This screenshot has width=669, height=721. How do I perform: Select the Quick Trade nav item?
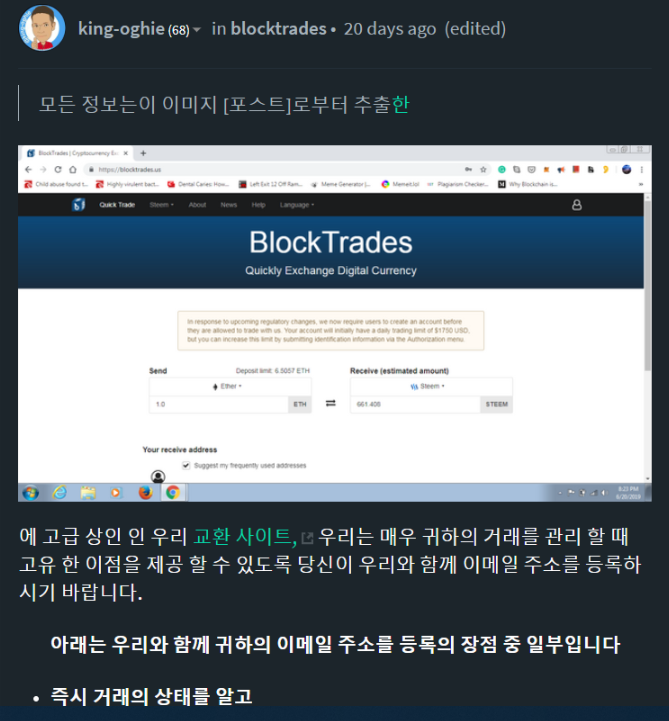[x=117, y=205]
